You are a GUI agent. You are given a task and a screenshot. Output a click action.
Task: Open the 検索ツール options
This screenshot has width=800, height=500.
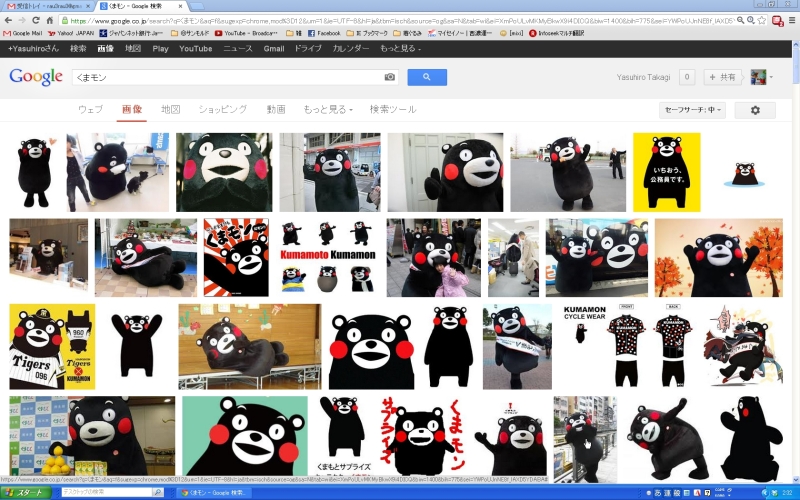pyautogui.click(x=392, y=109)
